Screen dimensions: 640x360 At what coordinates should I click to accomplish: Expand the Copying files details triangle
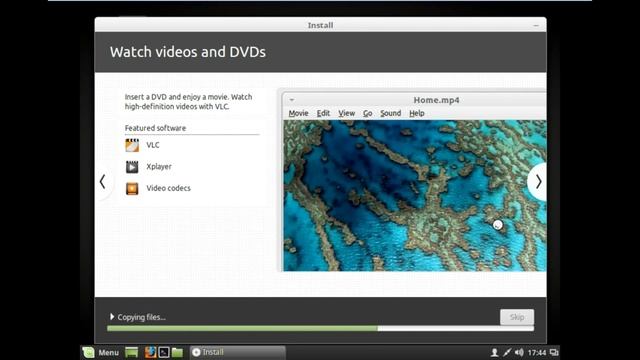[112, 317]
